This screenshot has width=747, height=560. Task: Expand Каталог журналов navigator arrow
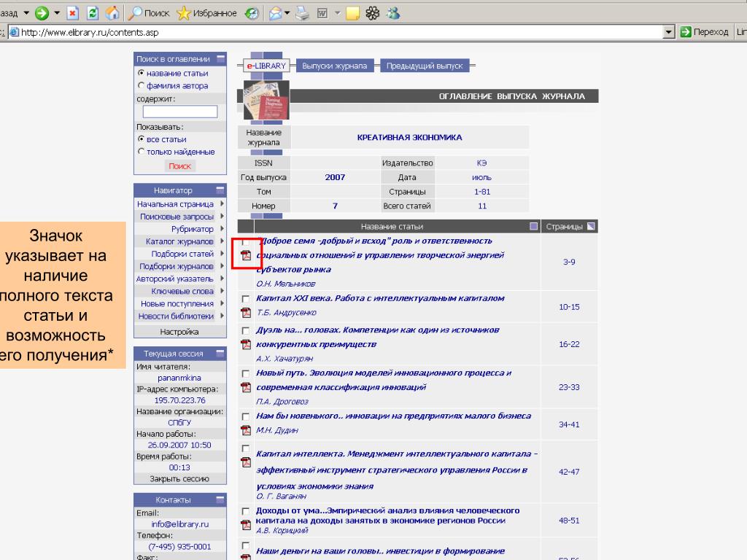point(222,241)
